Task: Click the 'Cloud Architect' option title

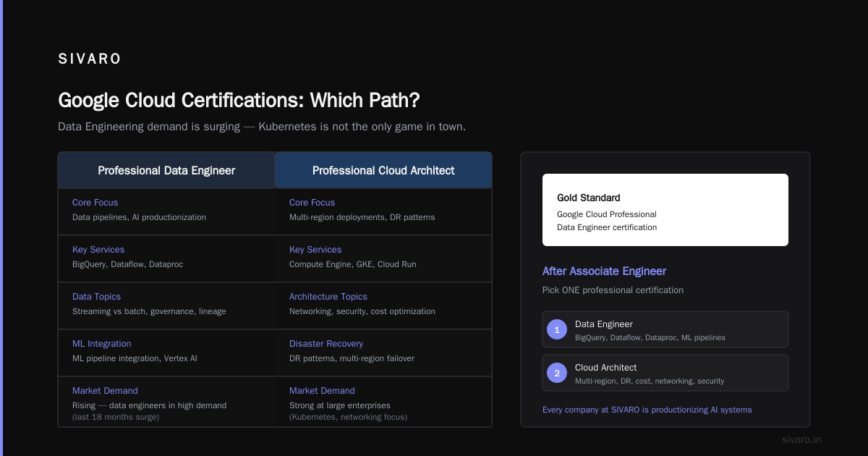Action: [605, 368]
